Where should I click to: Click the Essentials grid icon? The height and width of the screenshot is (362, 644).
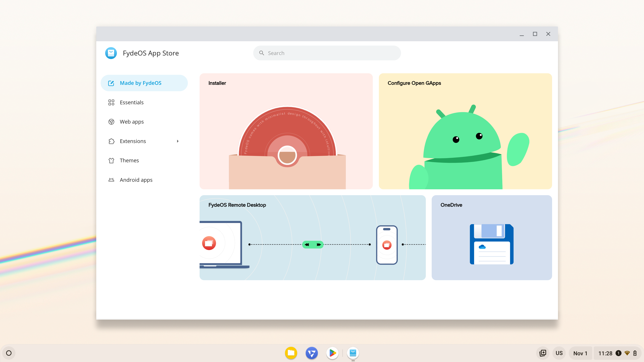[x=111, y=102]
